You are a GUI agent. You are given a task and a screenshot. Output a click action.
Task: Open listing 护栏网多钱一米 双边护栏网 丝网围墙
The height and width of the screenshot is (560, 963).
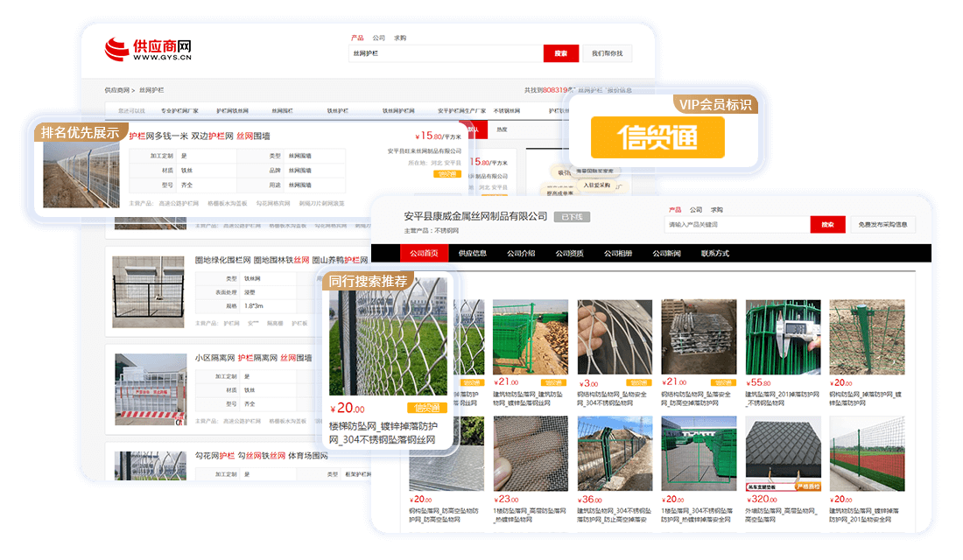click(200, 136)
